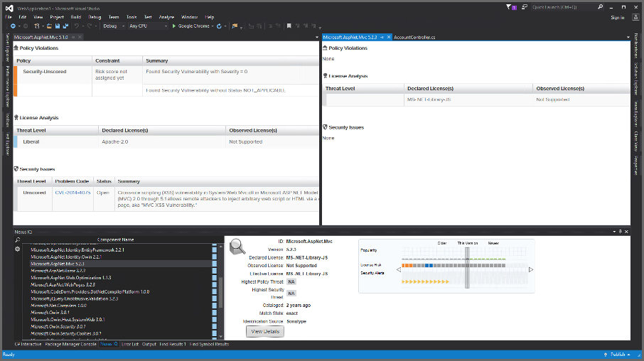Expand the Navigate Backward history dropdown

[19, 26]
